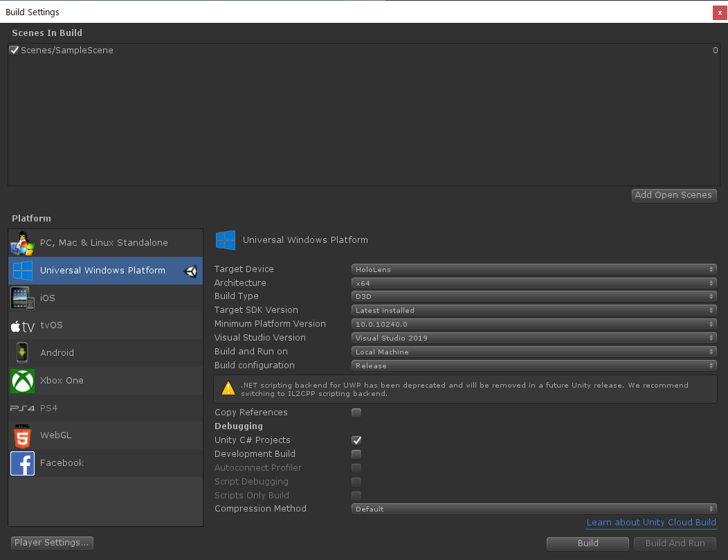This screenshot has width=728, height=560.
Task: Click the Add Open Scenes button
Action: click(x=674, y=195)
